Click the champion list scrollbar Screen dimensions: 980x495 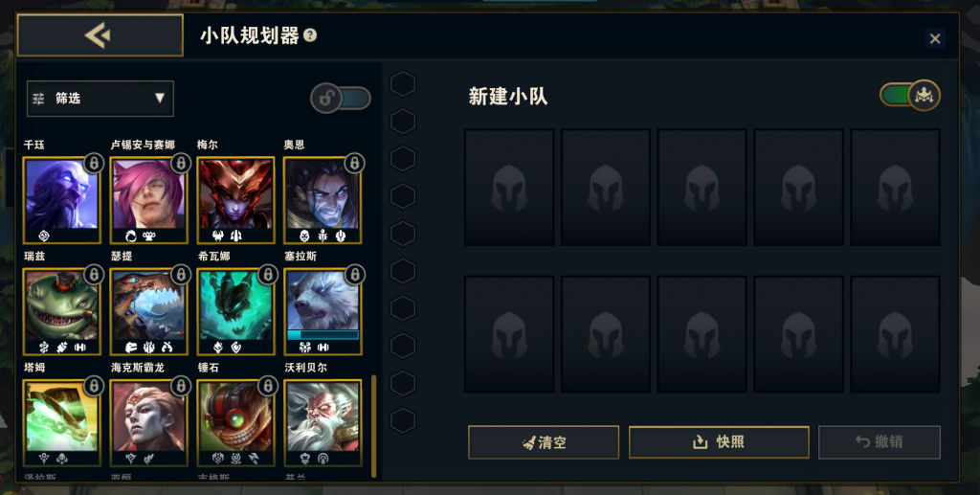tap(374, 426)
